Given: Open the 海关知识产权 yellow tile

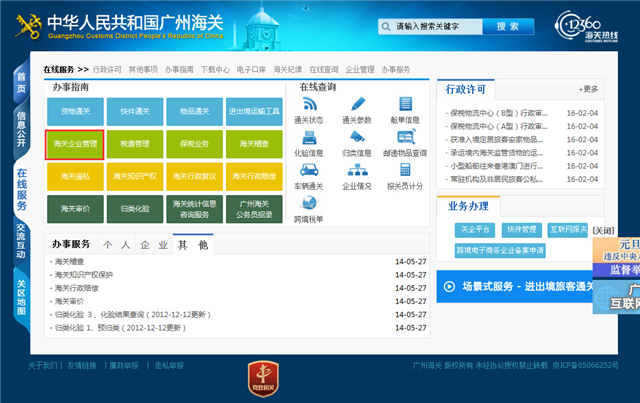Looking at the screenshot, I should tap(135, 176).
